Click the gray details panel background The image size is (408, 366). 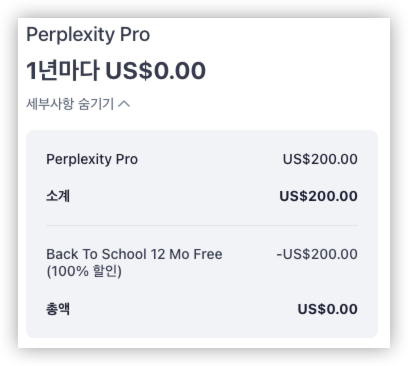(202, 234)
